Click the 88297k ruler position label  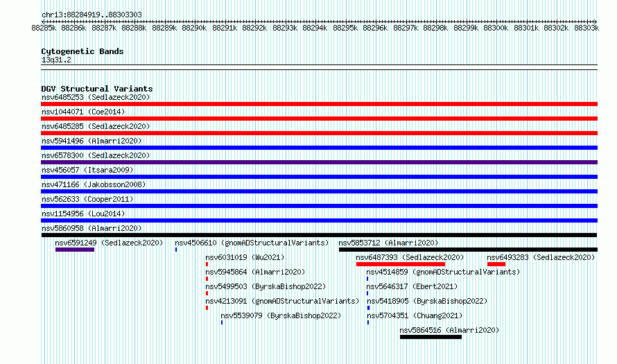tap(406, 28)
